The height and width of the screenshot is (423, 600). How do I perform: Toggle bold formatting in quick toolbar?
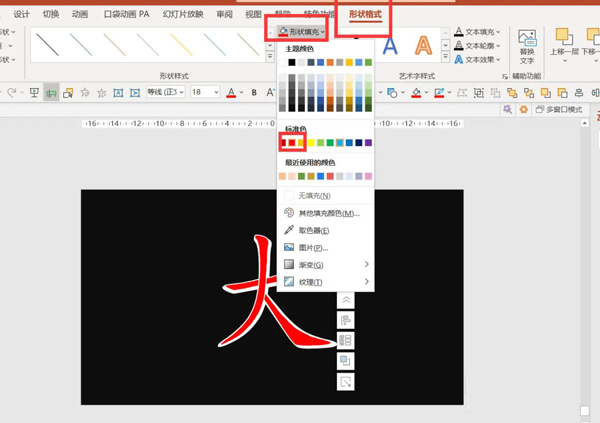[x=254, y=93]
